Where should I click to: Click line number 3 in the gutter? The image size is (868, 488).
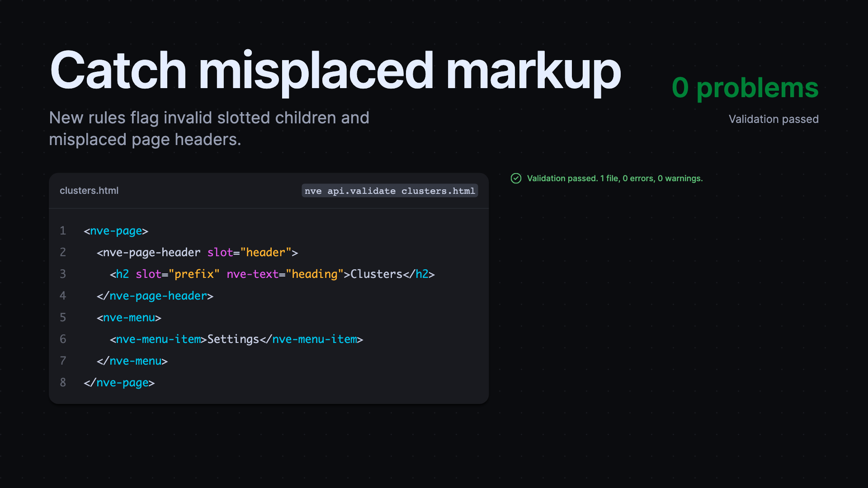[x=63, y=274]
